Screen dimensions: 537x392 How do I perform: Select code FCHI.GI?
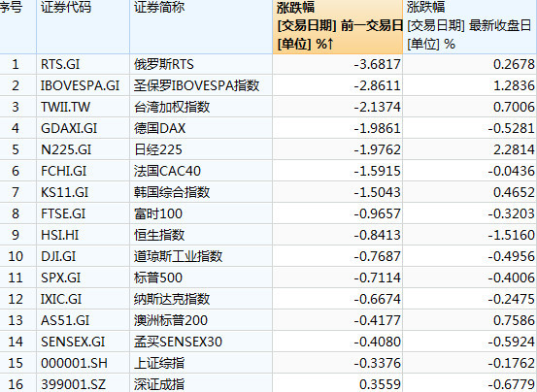click(64, 171)
